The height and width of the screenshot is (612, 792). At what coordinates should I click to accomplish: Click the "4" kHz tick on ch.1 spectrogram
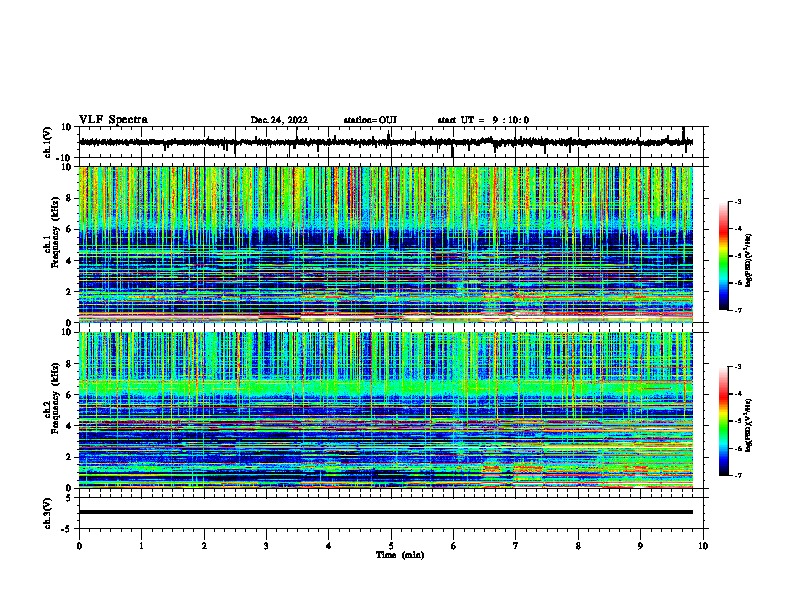pos(70,261)
